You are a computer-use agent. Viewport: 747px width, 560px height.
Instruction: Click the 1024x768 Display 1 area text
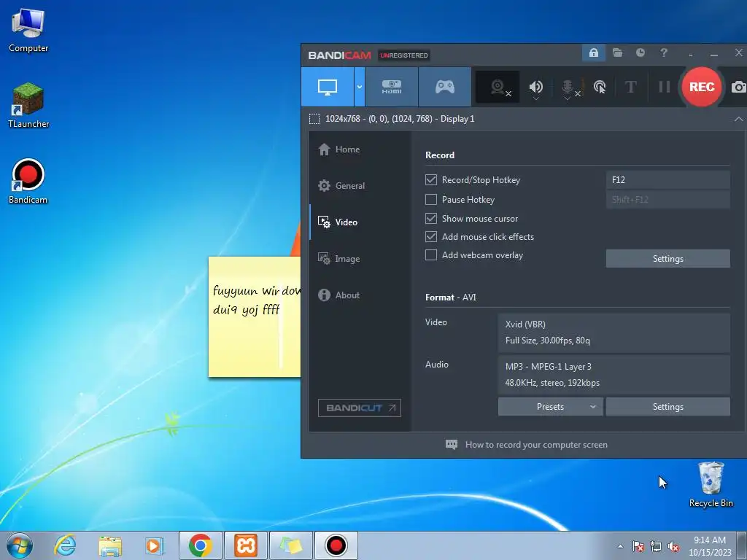click(x=400, y=119)
